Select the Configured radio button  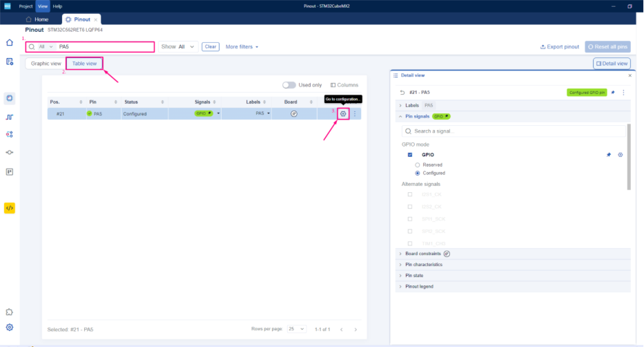click(418, 173)
